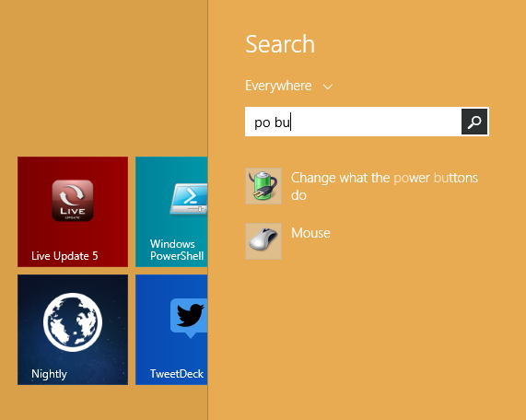This screenshot has height=420, width=526.
Task: Open the TweetDeck tile
Action: tap(171, 330)
